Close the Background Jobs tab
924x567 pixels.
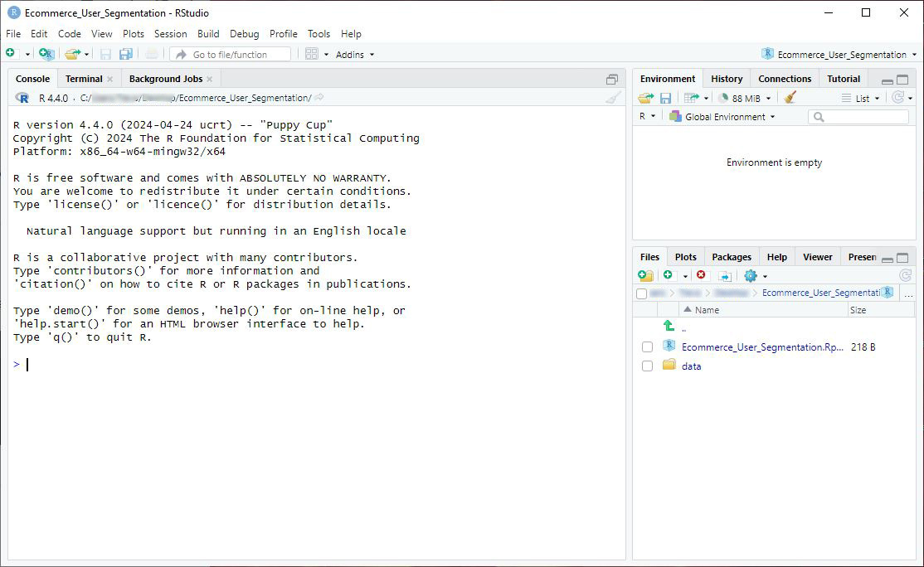pyautogui.click(x=209, y=79)
